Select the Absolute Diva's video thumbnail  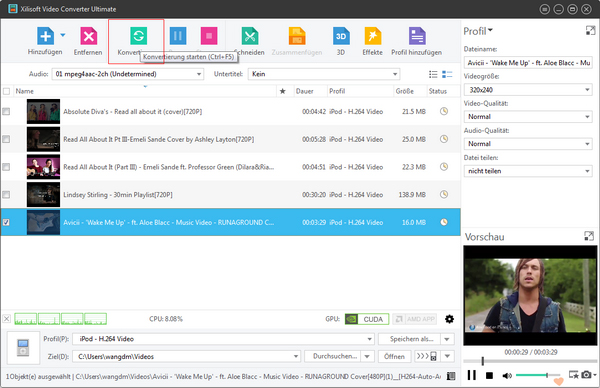pyautogui.click(x=43, y=111)
